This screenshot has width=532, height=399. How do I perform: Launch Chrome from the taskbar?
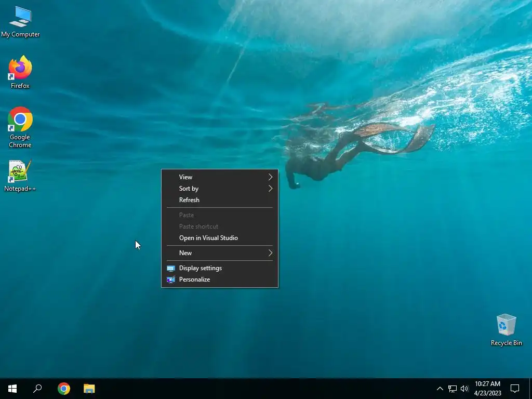pos(64,389)
